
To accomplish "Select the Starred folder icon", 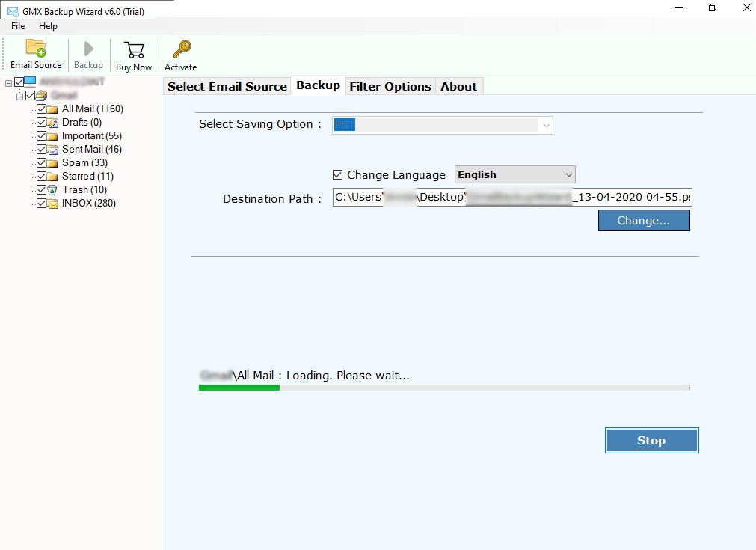I will click(52, 177).
